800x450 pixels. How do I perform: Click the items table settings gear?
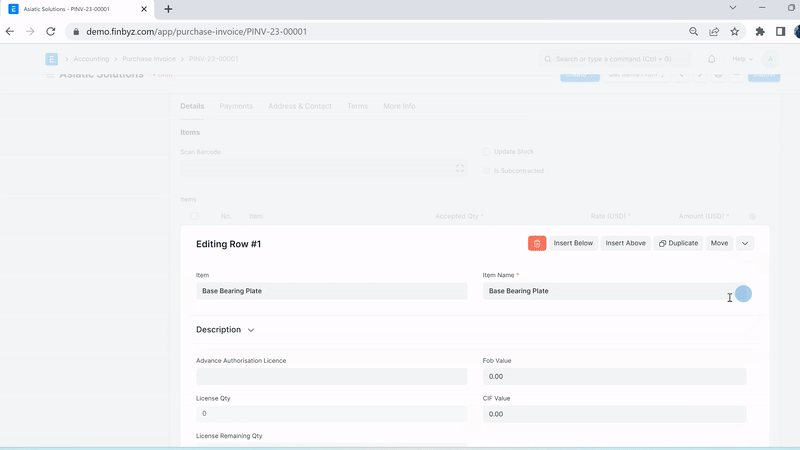(752, 216)
